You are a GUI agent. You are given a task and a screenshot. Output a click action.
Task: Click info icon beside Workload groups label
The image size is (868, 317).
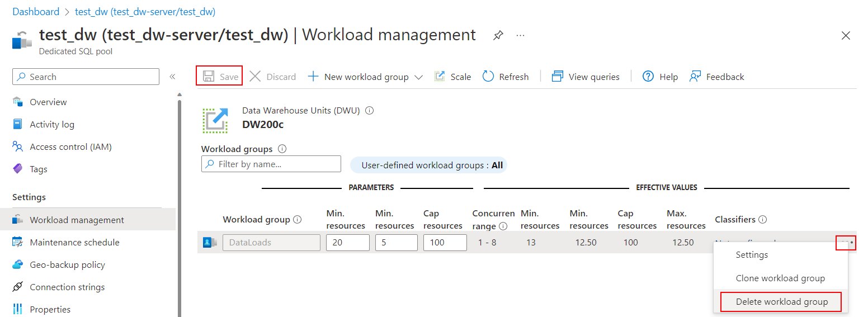pyautogui.click(x=282, y=149)
